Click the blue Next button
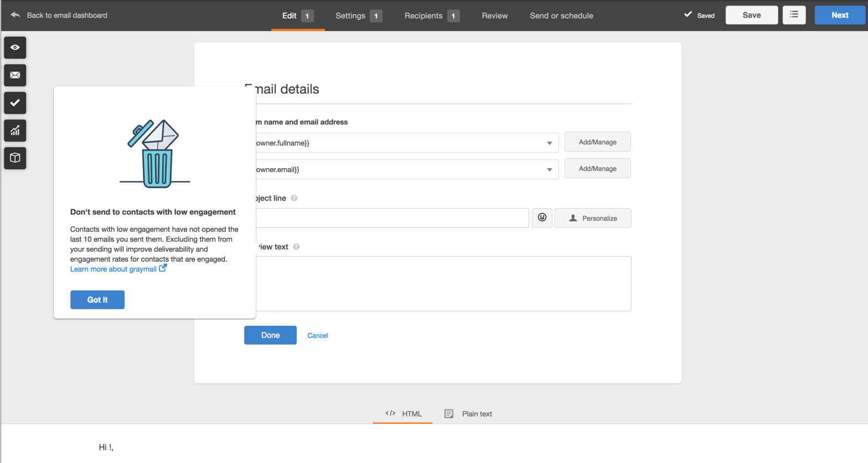This screenshot has width=868, height=463. pos(839,15)
